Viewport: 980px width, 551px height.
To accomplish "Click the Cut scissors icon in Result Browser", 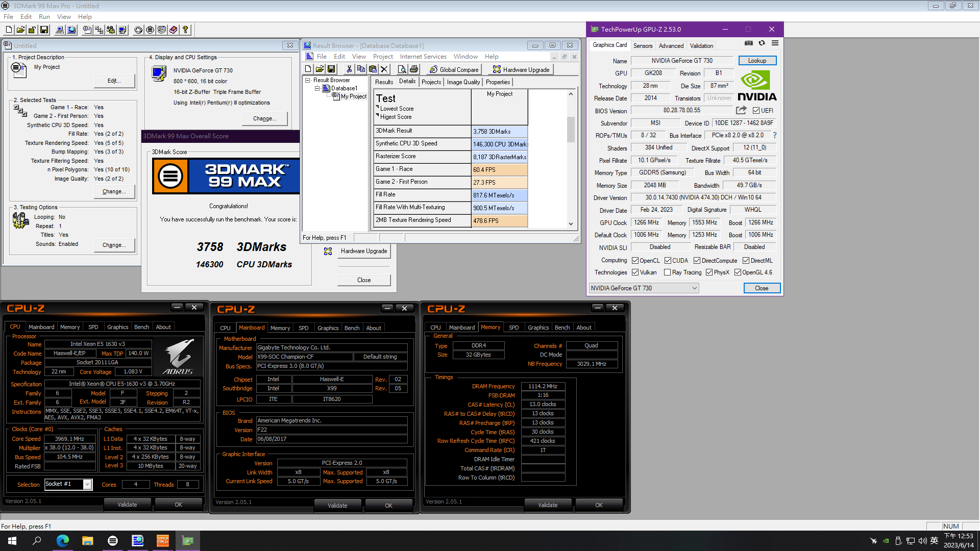I will 349,69.
